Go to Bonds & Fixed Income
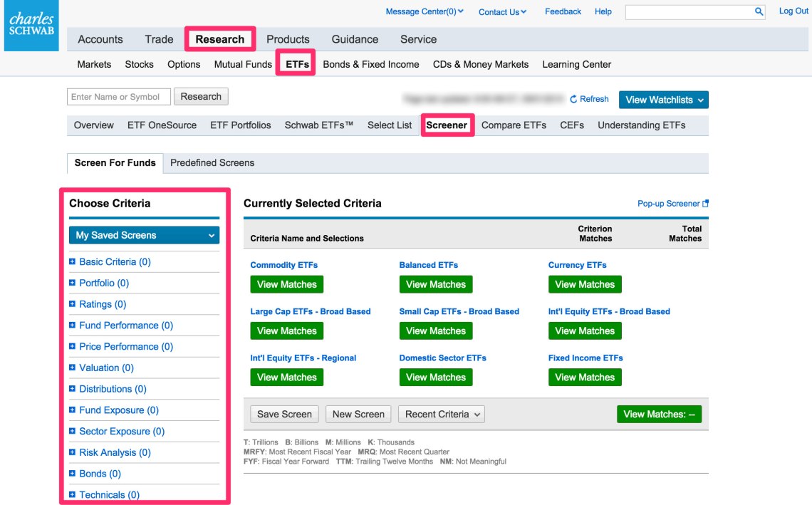Image resolution: width=812 pixels, height=505 pixels. tap(371, 64)
